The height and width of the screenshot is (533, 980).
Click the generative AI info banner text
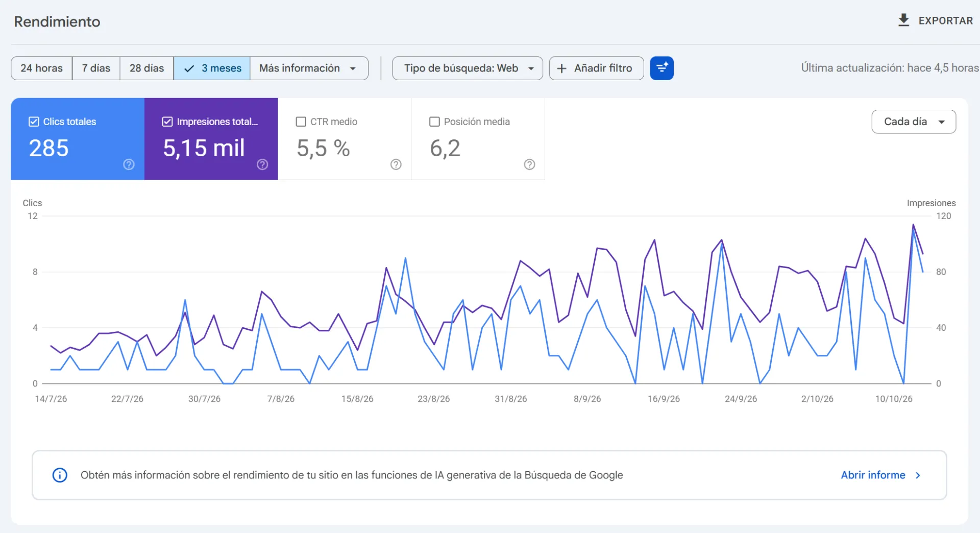point(352,475)
